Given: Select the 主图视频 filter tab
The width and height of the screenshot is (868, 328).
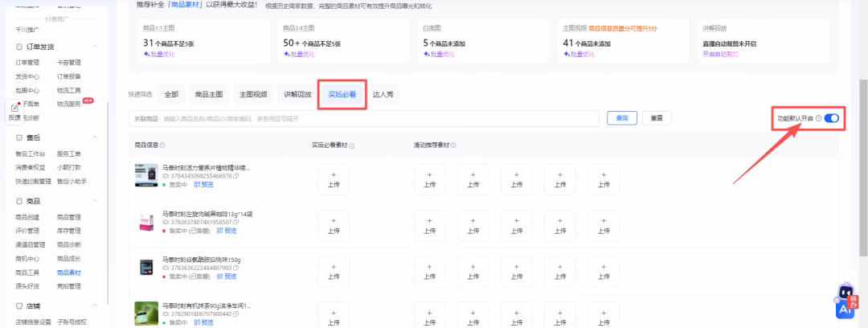Looking at the screenshot, I should (253, 94).
